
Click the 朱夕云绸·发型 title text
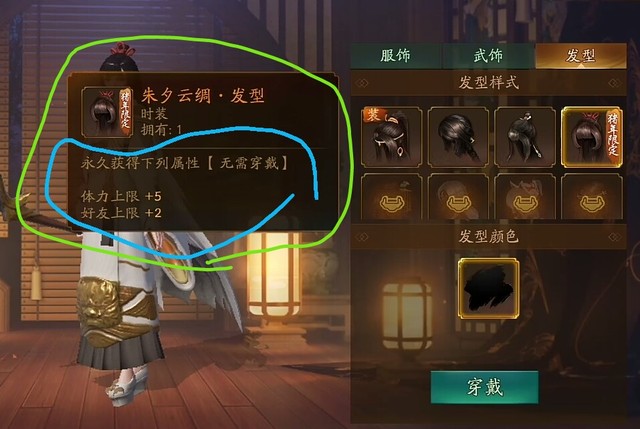[x=203, y=96]
